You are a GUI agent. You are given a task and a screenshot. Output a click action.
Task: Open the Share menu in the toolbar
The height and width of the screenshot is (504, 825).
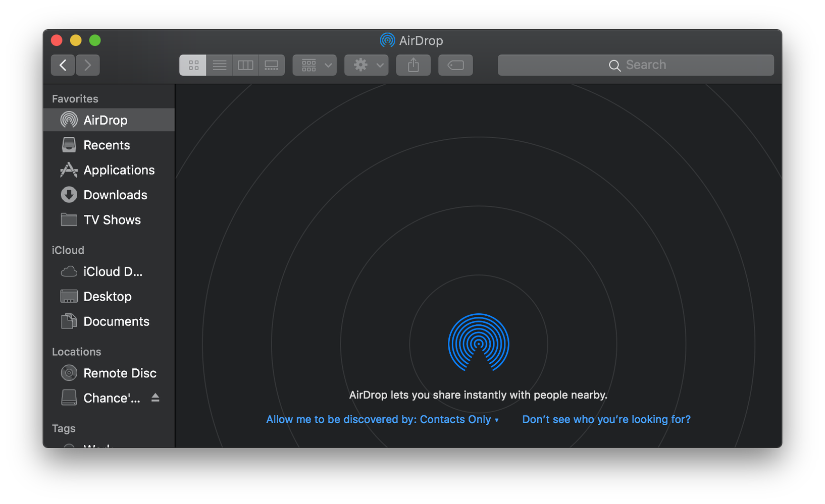click(x=413, y=65)
